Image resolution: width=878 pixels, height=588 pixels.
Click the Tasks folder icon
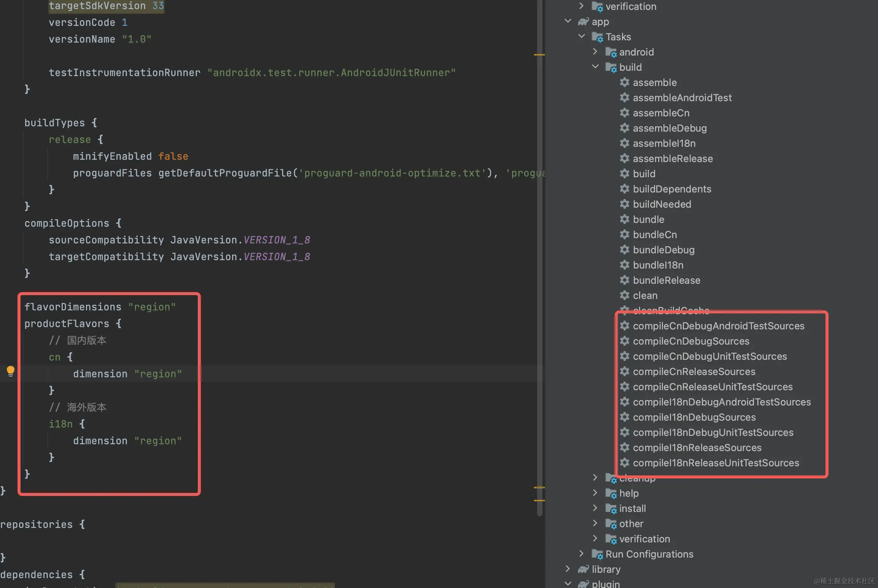597,37
